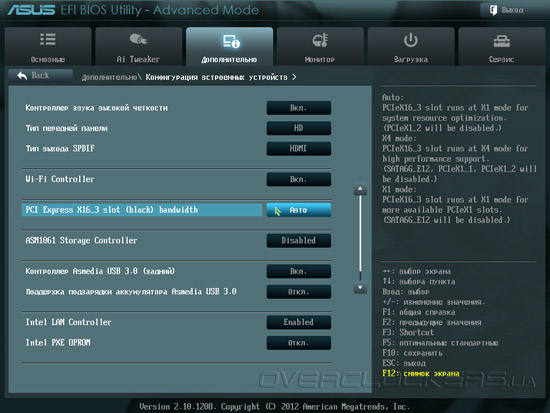
Task: Click ESC: выход hint text
Action: pyautogui.click(x=404, y=363)
